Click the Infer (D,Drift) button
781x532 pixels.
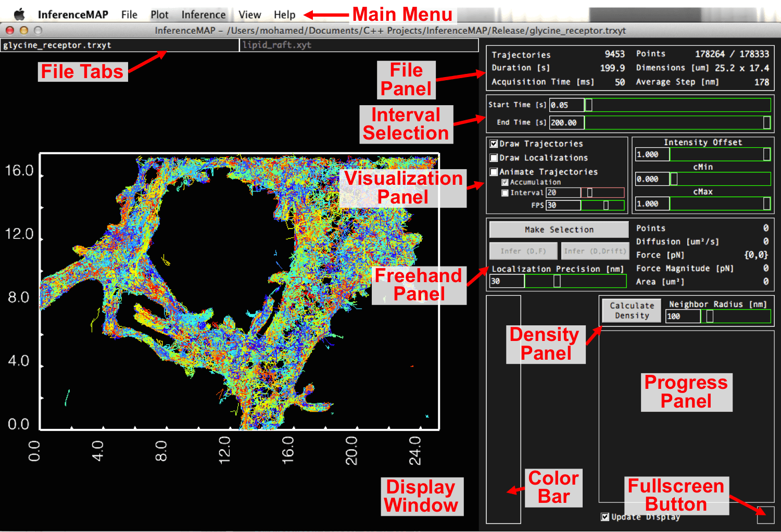pos(595,251)
